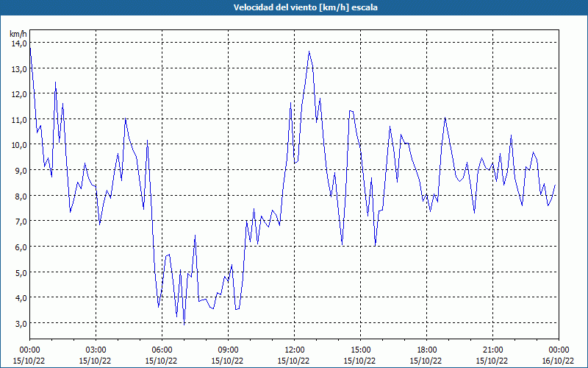
Task: Click the 3,0 y-axis label
Action: (21, 323)
